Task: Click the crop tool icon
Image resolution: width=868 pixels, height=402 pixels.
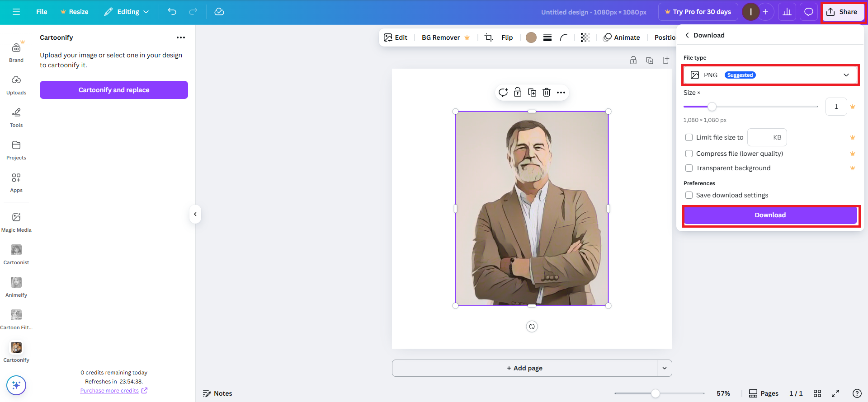Action: 489,37
